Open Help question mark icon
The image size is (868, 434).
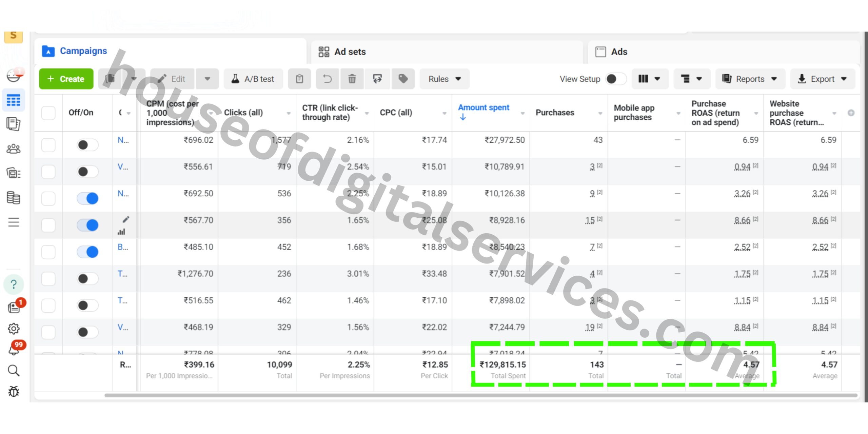click(x=14, y=284)
